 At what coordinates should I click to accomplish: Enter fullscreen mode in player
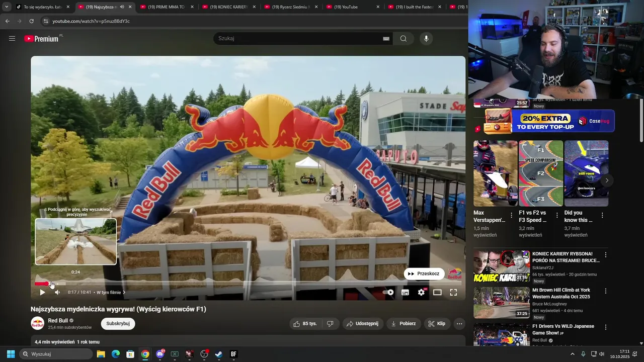(453, 292)
